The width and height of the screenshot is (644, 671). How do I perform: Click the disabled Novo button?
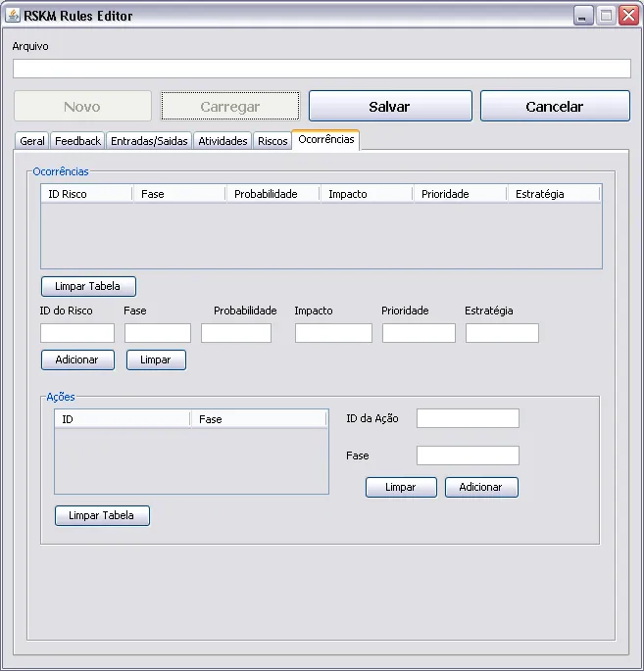pos(82,106)
